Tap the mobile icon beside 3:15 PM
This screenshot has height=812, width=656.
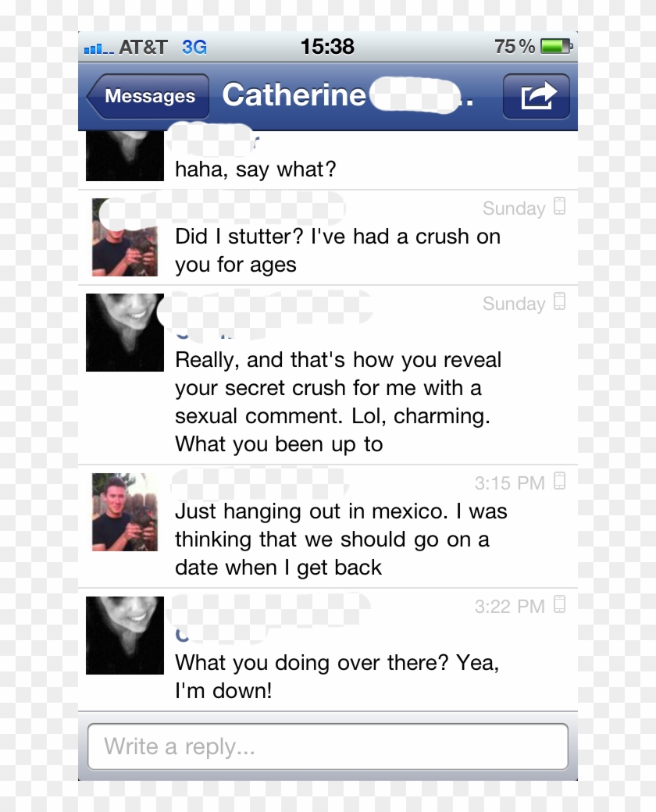click(x=559, y=481)
